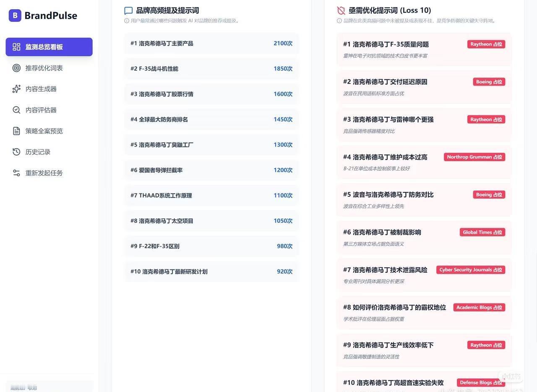
Task: Select row #2 F-35战斗机性能
Action: pyautogui.click(x=211, y=69)
